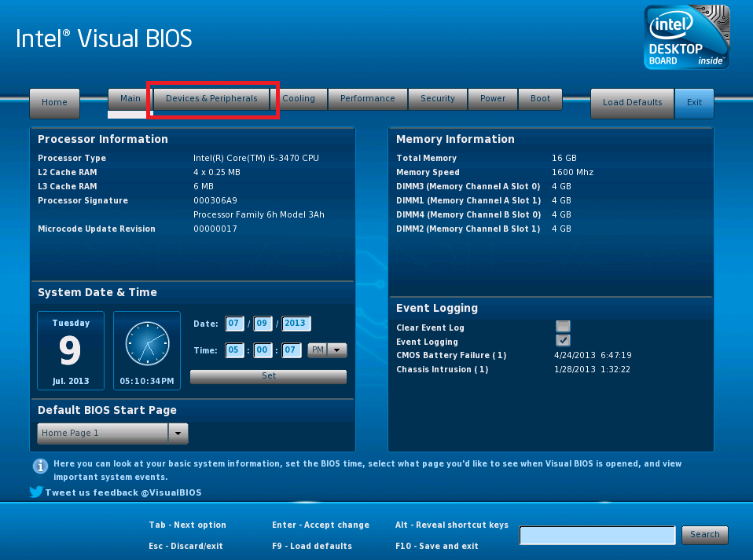The image size is (753, 560).
Task: Click the Memory Information section heading
Action: [x=455, y=139]
